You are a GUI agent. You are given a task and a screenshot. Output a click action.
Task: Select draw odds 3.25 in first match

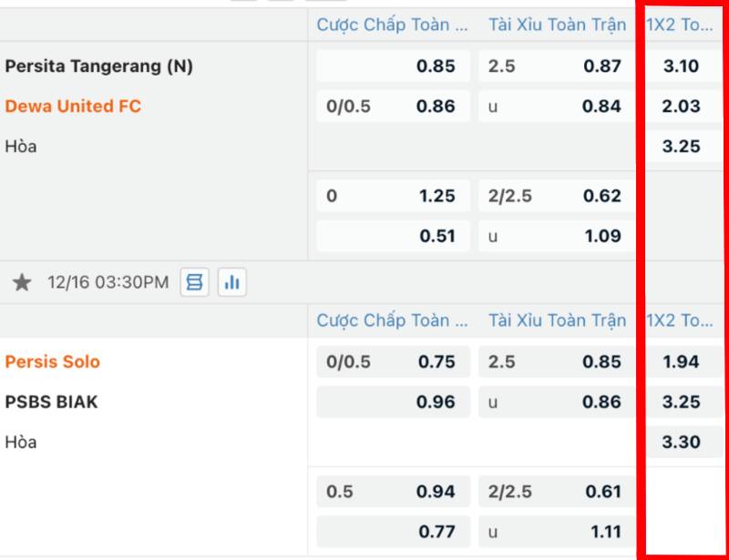[682, 147]
